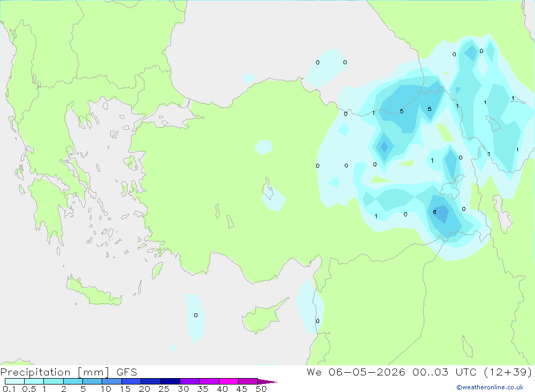This screenshot has width=535, height=392.
Task: Select the legend swatch between 15 and 20
Action: coord(131,381)
